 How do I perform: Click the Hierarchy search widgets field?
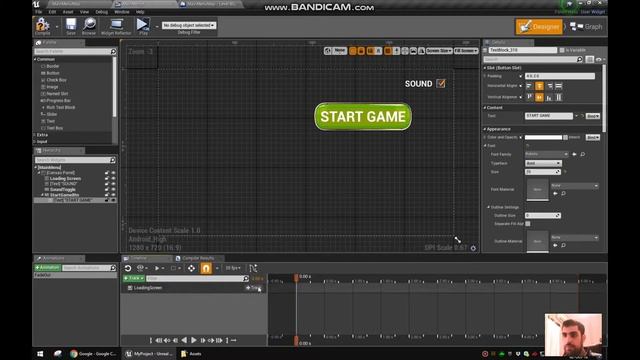click(72, 160)
